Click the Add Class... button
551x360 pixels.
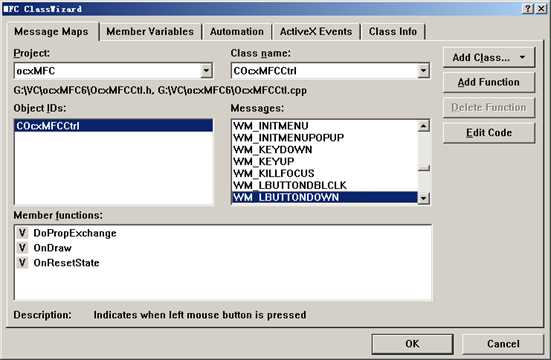click(x=489, y=57)
